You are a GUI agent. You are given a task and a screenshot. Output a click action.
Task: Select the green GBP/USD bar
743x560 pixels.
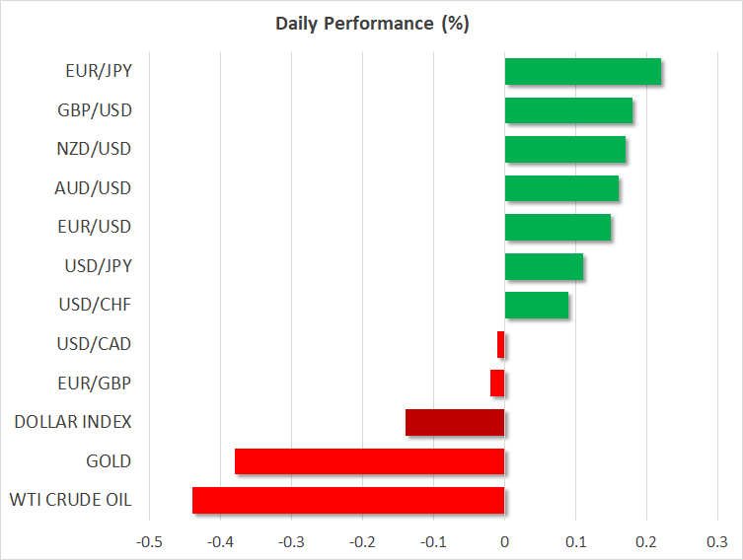[568, 110]
